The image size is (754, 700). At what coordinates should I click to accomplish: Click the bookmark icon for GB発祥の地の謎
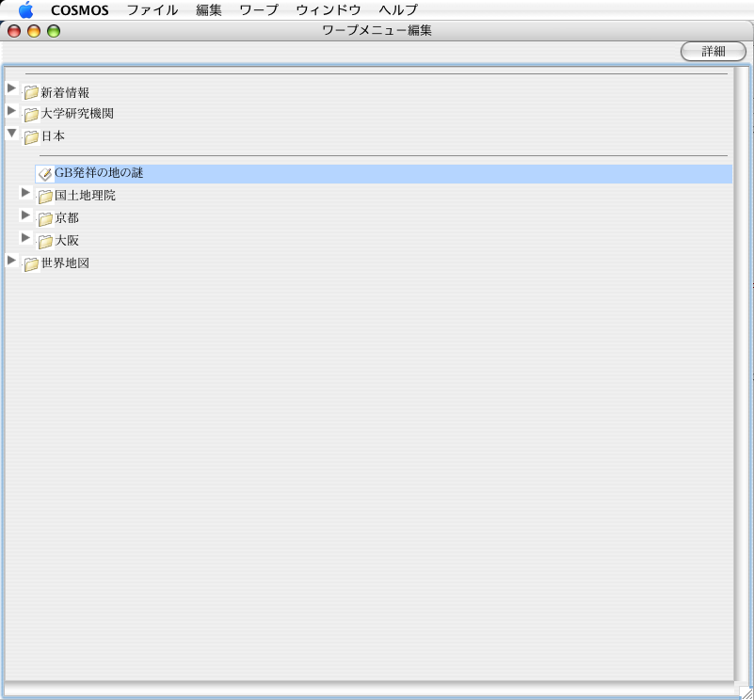(44, 174)
